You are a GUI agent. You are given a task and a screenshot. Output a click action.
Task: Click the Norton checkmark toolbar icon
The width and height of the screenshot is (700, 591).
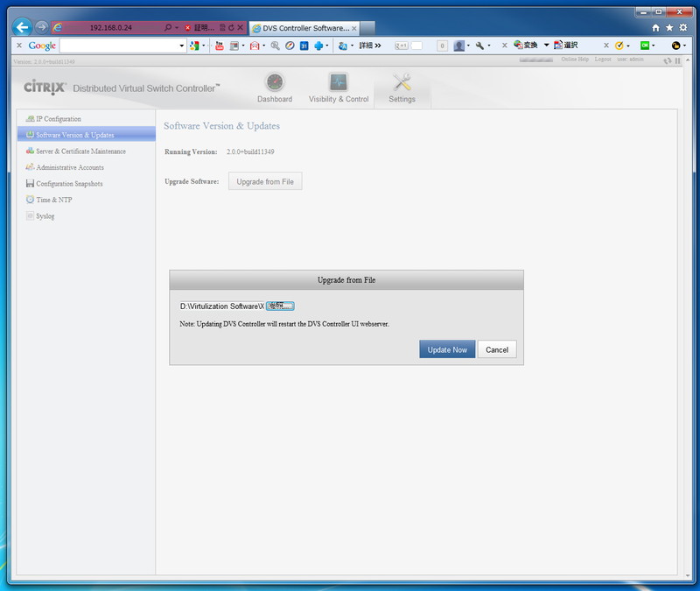tap(619, 46)
